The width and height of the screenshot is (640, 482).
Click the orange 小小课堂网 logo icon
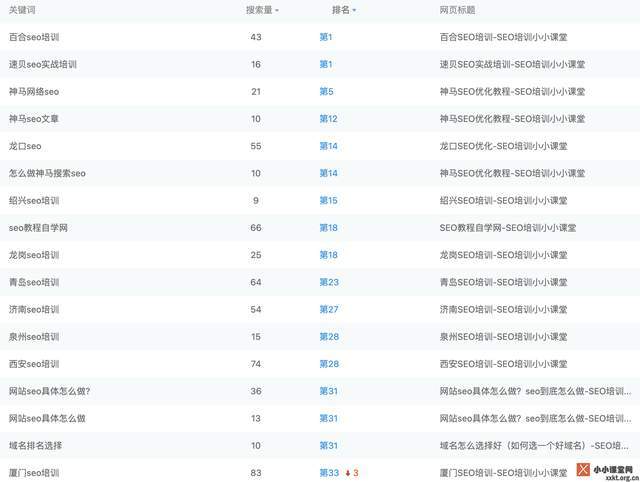pyautogui.click(x=582, y=470)
